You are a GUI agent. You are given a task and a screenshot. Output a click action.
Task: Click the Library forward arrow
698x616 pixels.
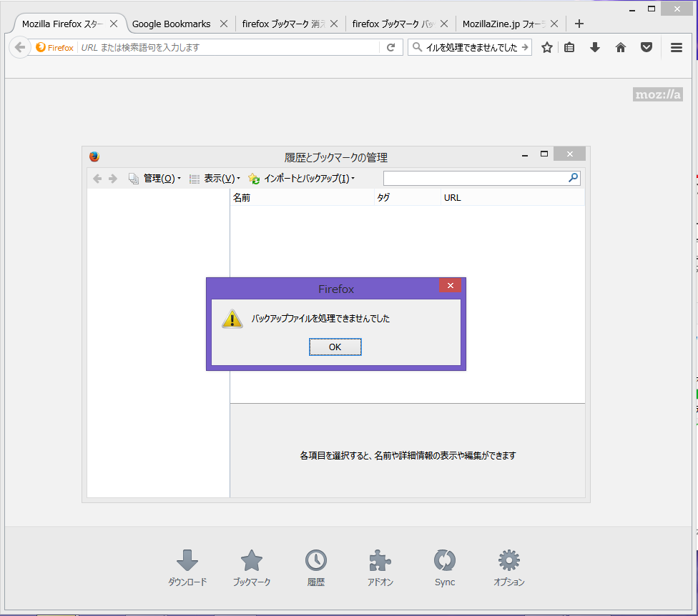click(113, 179)
